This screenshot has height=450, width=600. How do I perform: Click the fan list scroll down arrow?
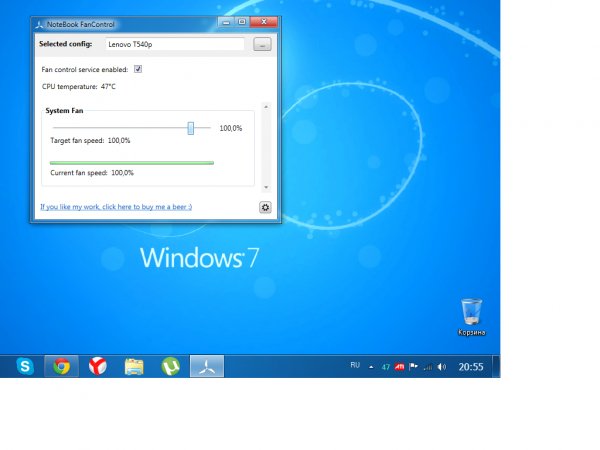(x=266, y=187)
